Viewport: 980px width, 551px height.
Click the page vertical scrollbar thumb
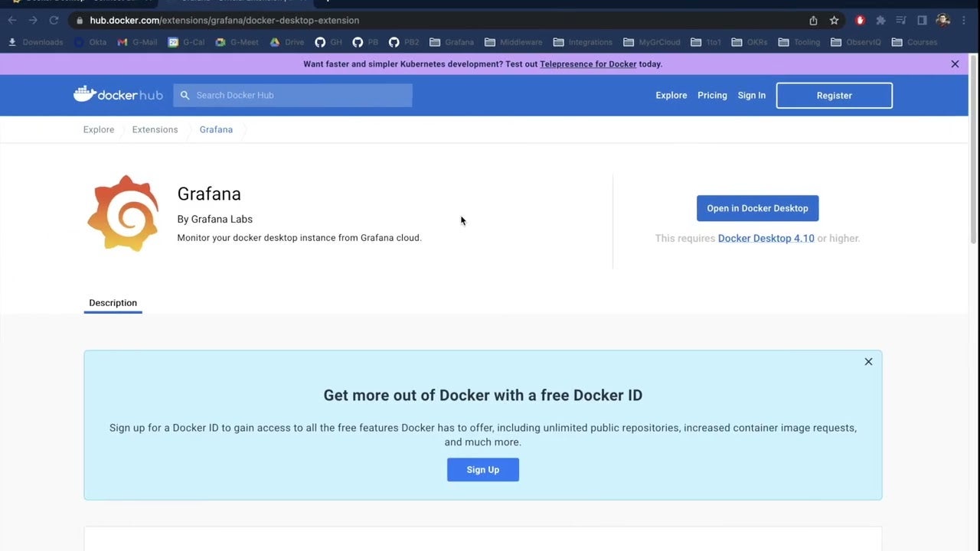[974, 149]
